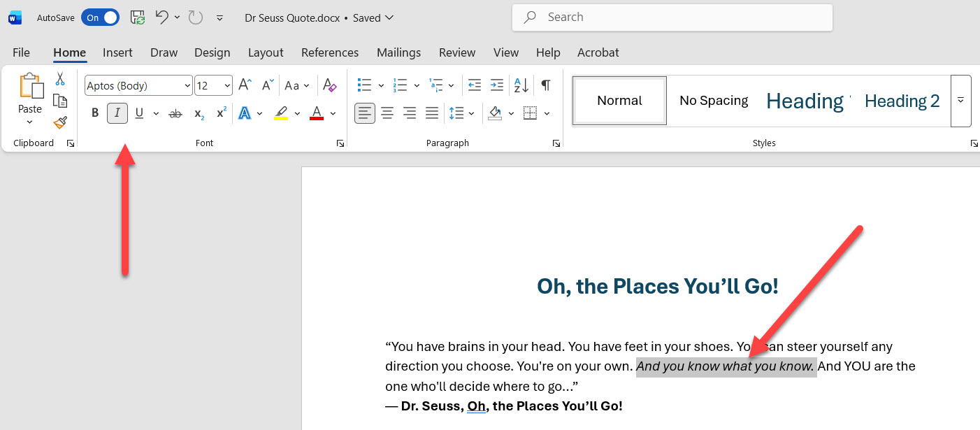Switch to the References tab
This screenshot has width=980, height=430.
[330, 52]
